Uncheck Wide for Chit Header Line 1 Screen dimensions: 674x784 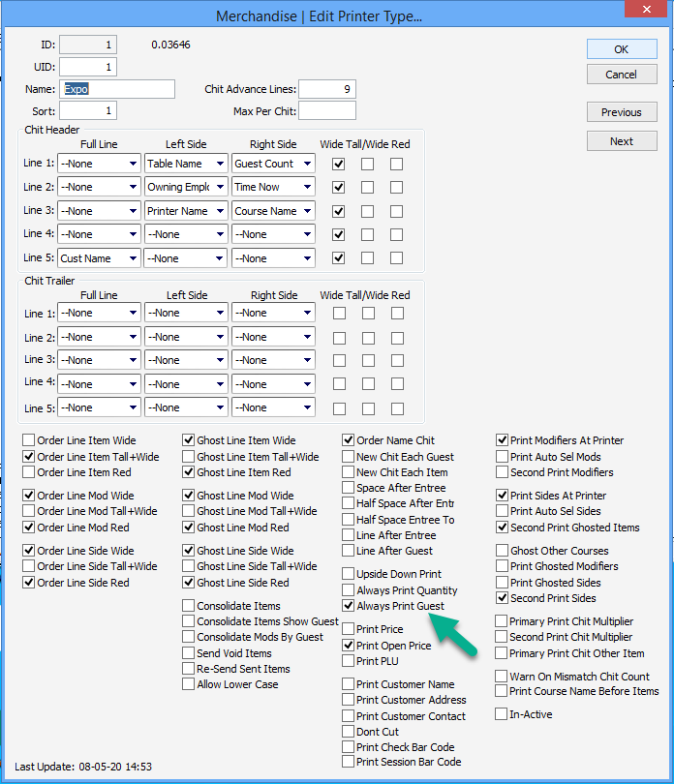[339, 164]
